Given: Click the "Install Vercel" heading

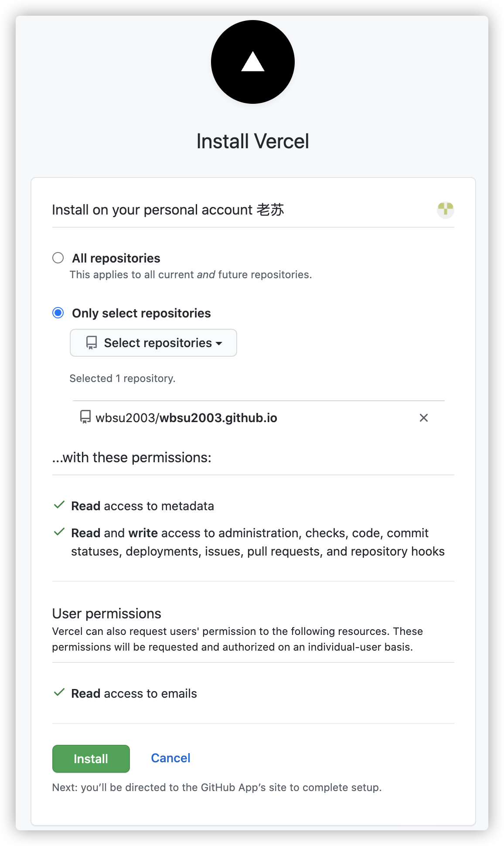Looking at the screenshot, I should 252,141.
